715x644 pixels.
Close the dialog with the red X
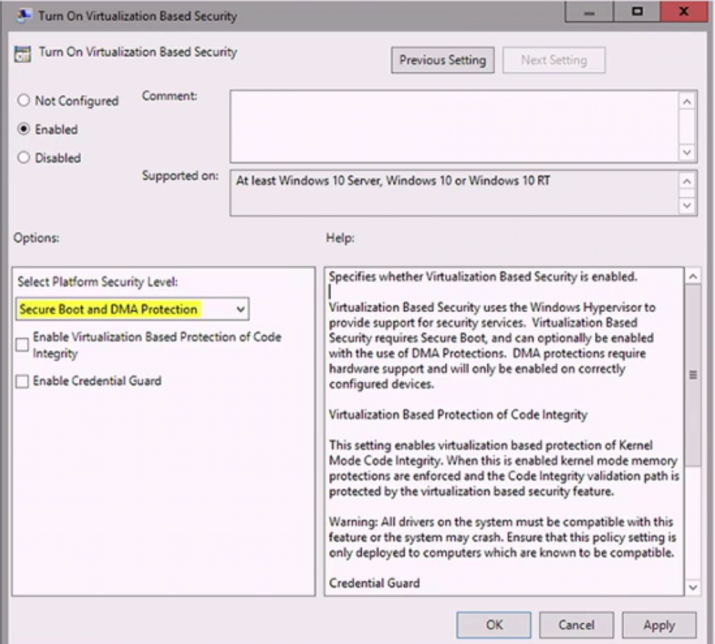coord(684,12)
